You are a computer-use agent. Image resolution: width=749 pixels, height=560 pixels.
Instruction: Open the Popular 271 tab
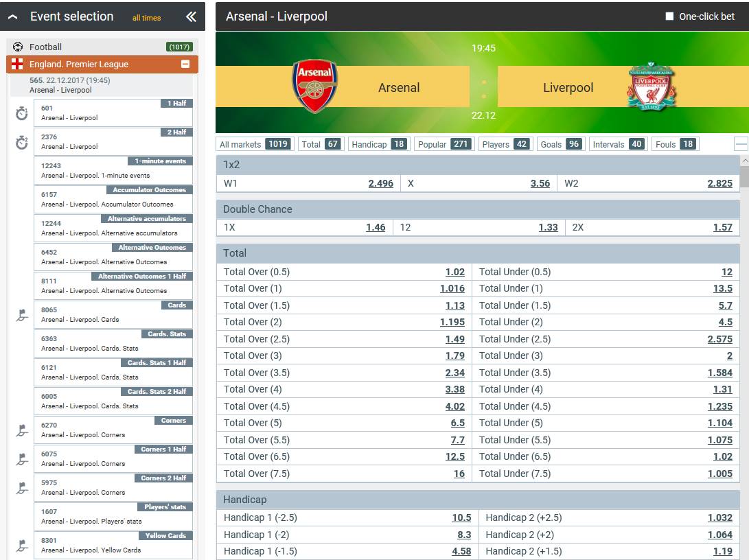(444, 144)
